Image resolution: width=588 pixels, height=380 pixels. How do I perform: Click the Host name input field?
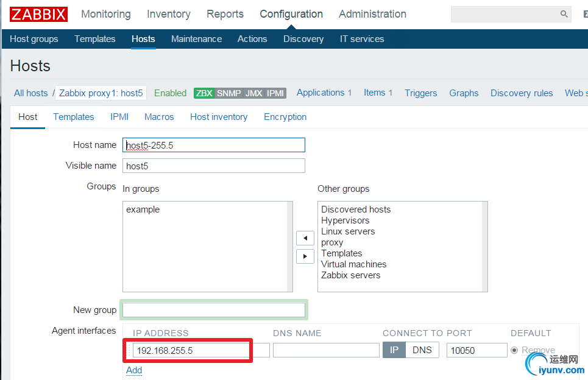(x=213, y=145)
